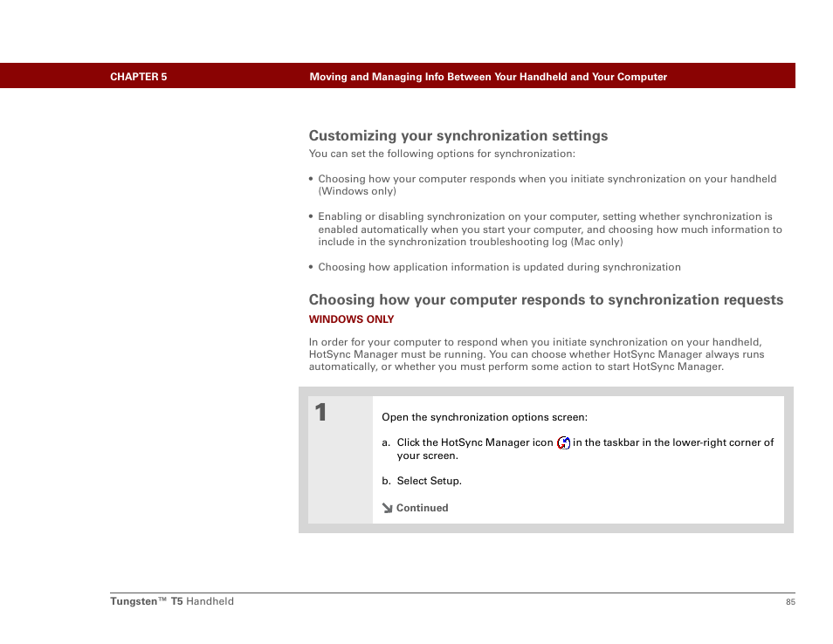Click the HotSync Manager icon in step a
Viewport: 833px width, 644px height.
[x=563, y=442]
